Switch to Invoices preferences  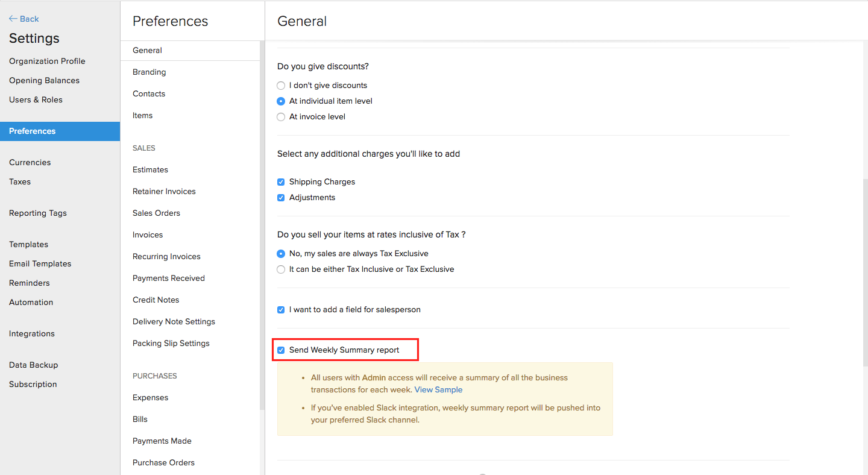[148, 234]
